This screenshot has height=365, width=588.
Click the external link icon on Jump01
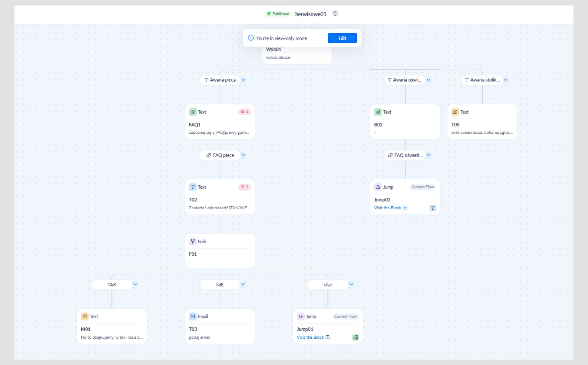(x=327, y=337)
